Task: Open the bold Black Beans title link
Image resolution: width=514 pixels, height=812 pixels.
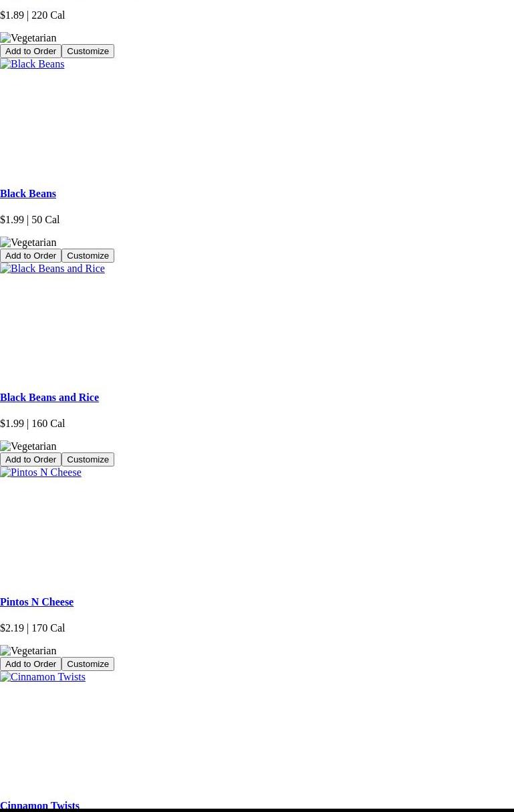Action: (28, 194)
